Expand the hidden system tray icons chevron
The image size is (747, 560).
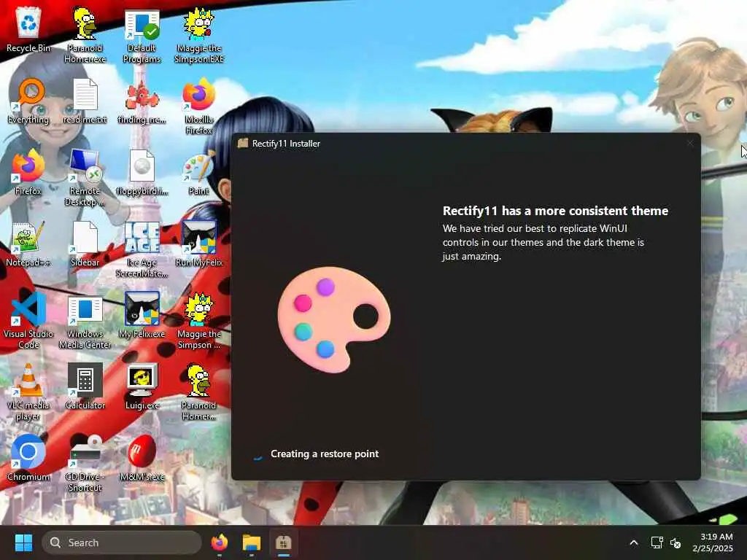[x=634, y=542]
